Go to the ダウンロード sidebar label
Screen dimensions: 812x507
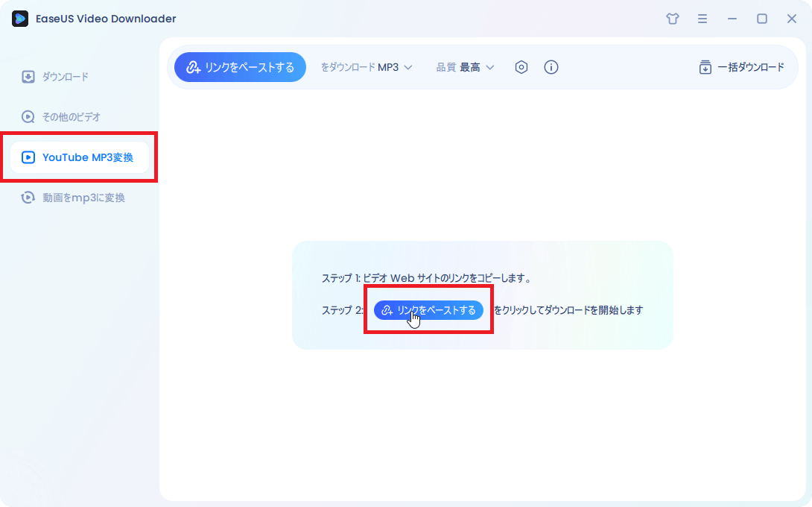[x=65, y=77]
